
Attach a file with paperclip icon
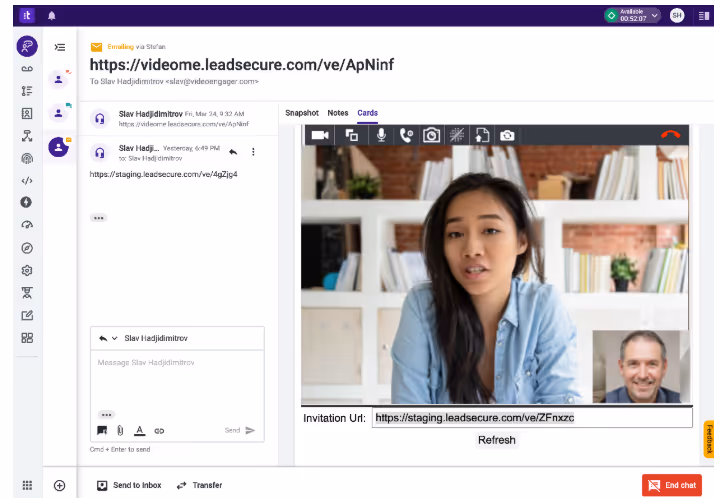120,430
